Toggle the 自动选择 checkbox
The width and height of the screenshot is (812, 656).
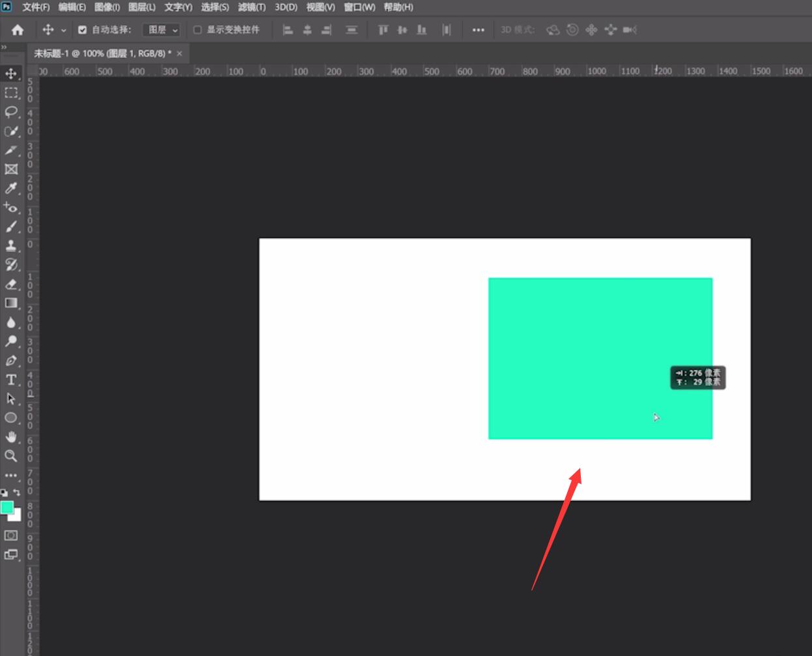coord(82,30)
